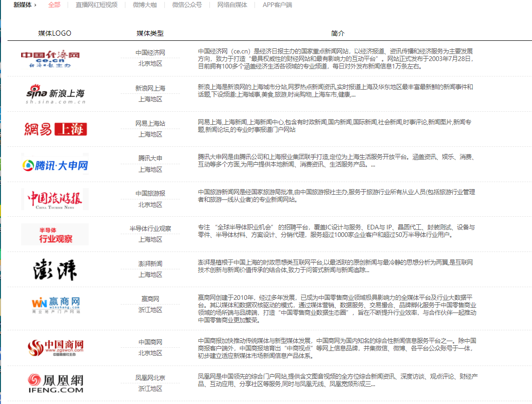532x404 pixels.
Task: Click the 中国旅游新闻网 introduction paragraph
Action: coord(336,196)
